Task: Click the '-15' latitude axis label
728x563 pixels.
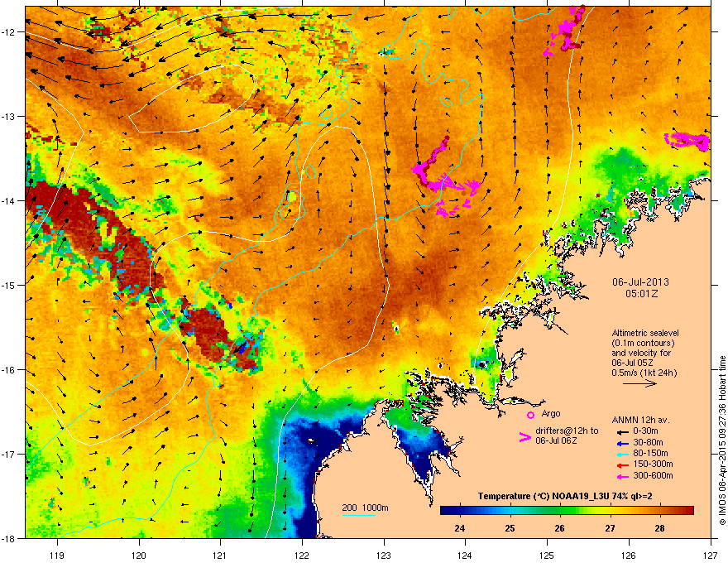Action: 8,285
